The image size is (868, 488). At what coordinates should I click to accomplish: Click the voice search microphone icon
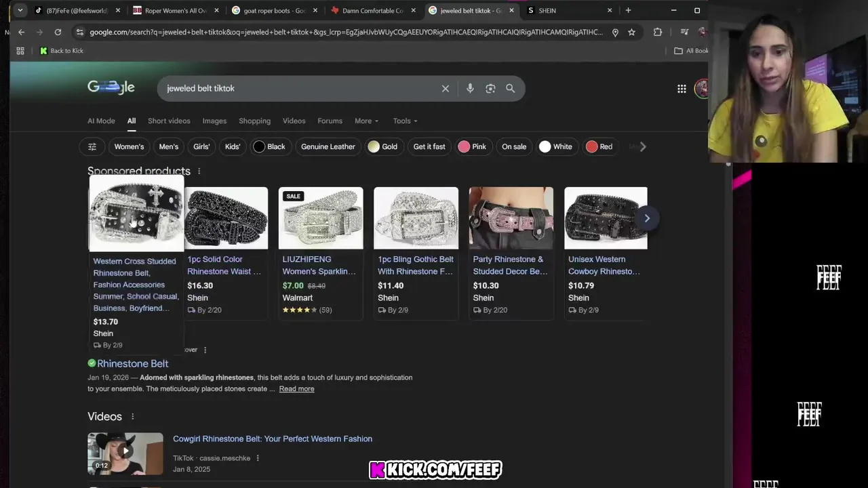click(470, 88)
